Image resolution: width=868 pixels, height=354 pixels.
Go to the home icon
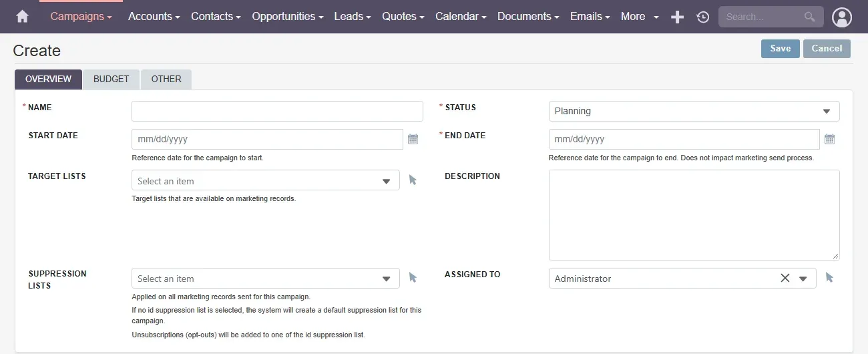click(x=23, y=17)
